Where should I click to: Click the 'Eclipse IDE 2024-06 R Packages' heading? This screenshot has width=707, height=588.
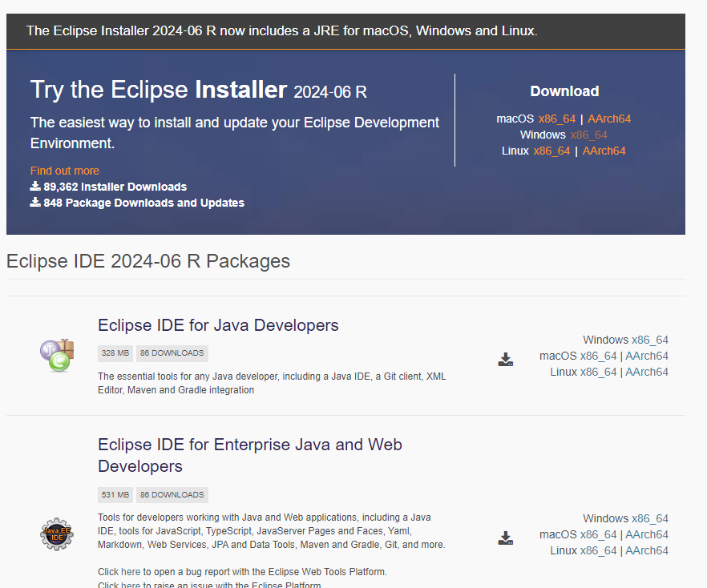[x=147, y=261]
